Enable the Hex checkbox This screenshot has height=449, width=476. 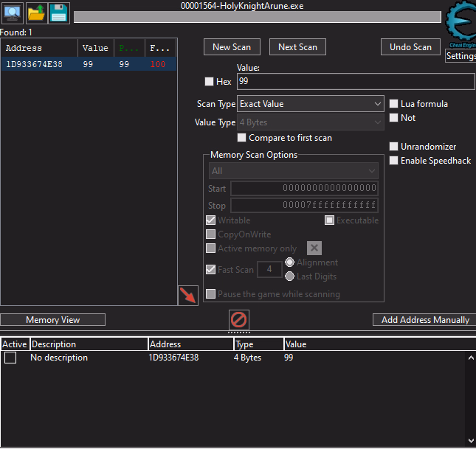click(x=209, y=82)
